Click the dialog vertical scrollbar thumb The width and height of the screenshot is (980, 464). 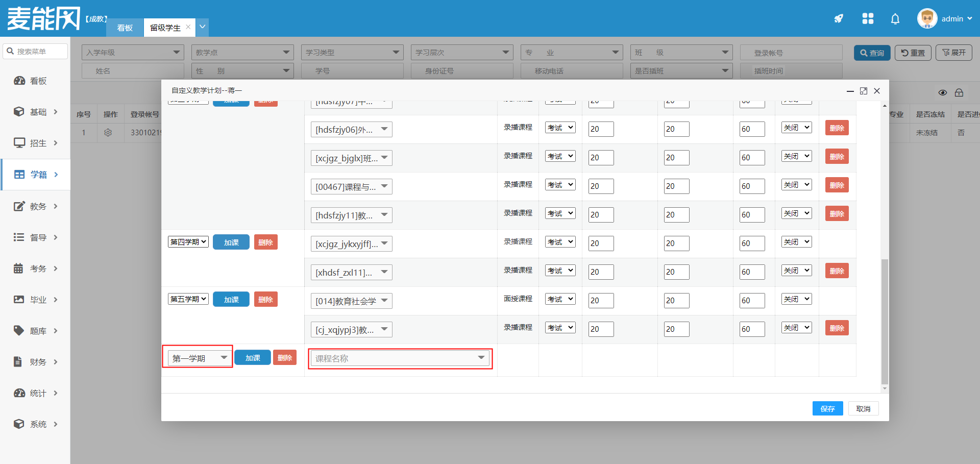pyautogui.click(x=885, y=322)
